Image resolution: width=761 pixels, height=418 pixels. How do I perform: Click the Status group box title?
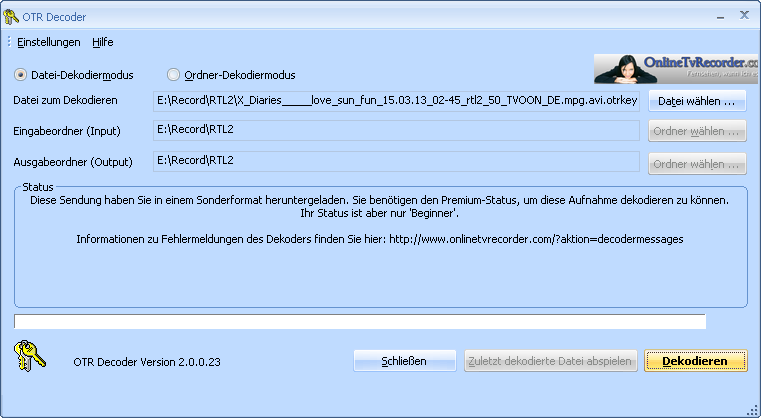pos(38,187)
